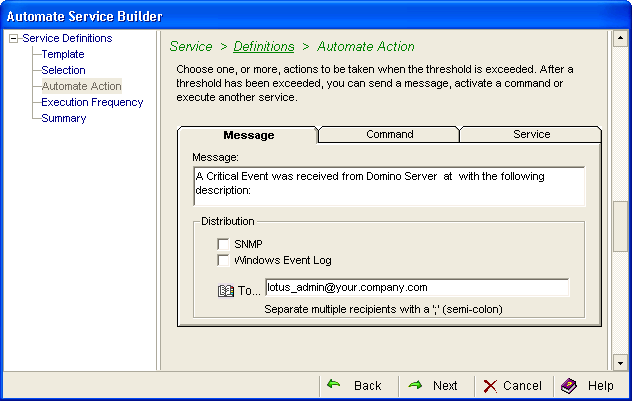Collapse the Service Definitions tree node
This screenshot has width=632, height=401.
pyautogui.click(x=14, y=39)
